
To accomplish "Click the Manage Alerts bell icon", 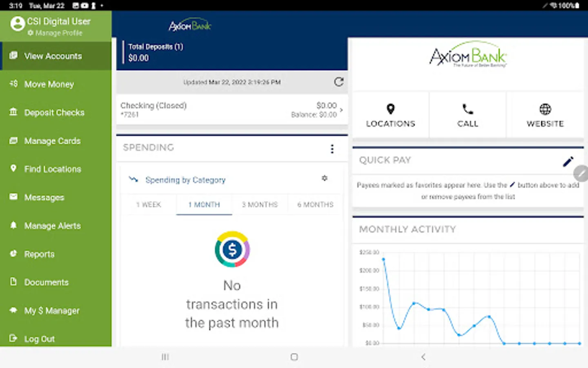I will coord(13,225).
